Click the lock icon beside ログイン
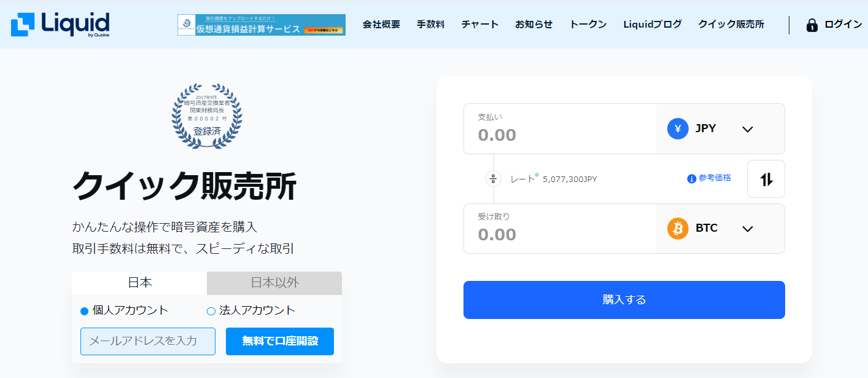The height and width of the screenshot is (378, 868). pos(812,25)
